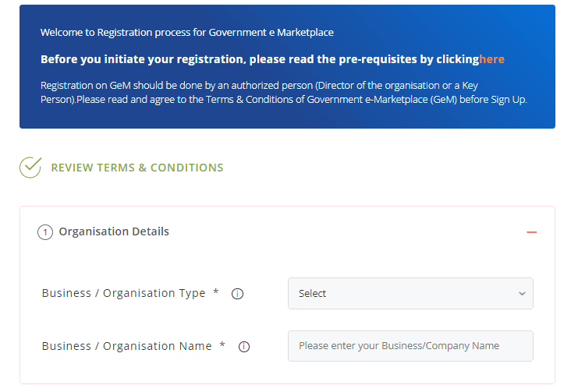The height and width of the screenshot is (392, 571).
Task: Open the Review Terms & Conditions link
Action: pos(137,168)
